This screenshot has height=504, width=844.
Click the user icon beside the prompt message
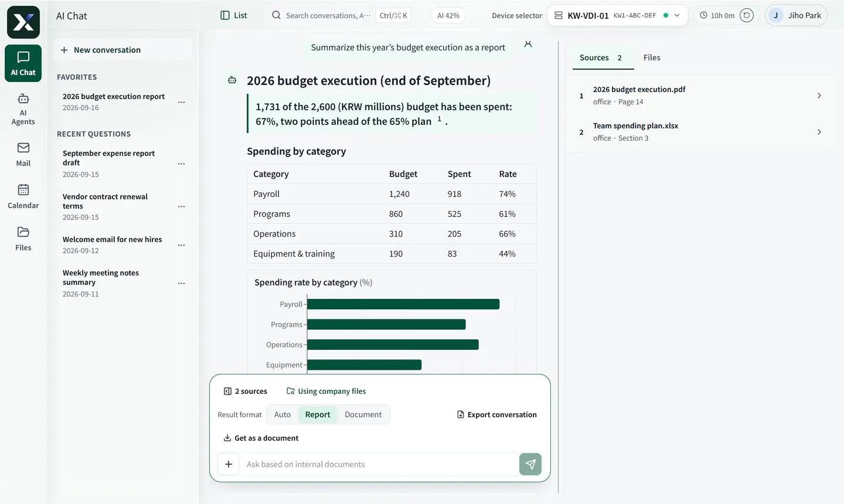(x=528, y=44)
